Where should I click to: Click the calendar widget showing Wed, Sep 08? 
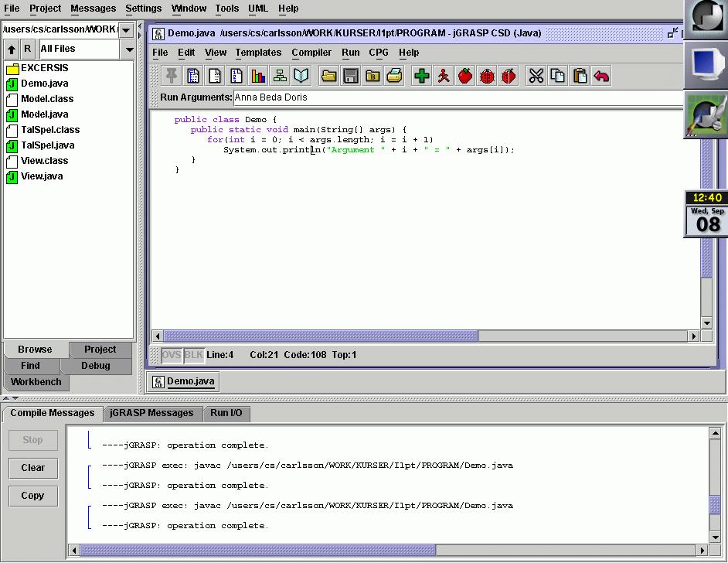(x=706, y=220)
